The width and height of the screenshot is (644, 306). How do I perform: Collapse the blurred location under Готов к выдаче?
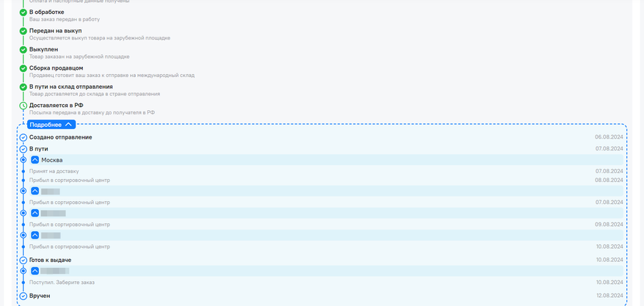[x=35, y=271]
